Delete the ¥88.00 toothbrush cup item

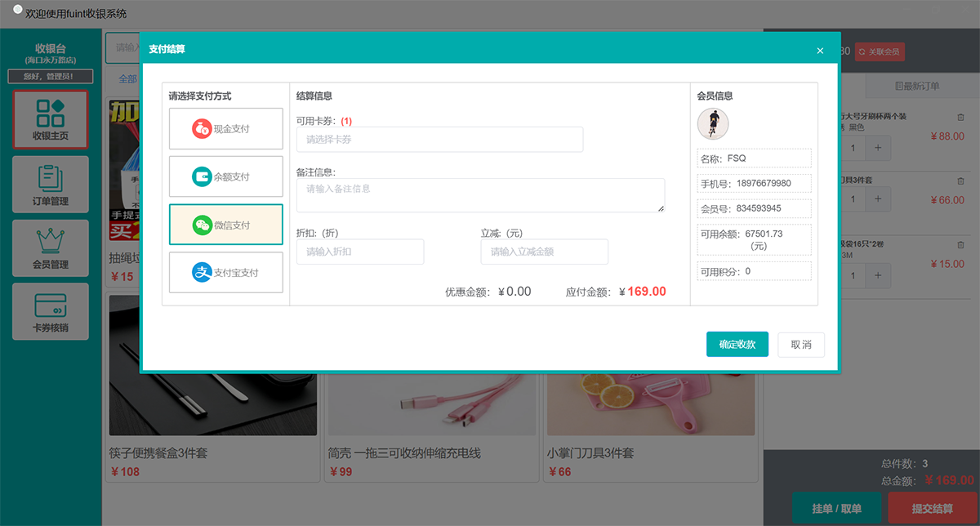960,117
